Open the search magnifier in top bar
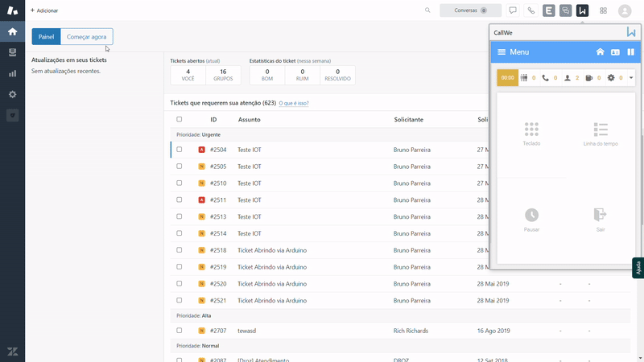The width and height of the screenshot is (644, 362). pos(427,10)
